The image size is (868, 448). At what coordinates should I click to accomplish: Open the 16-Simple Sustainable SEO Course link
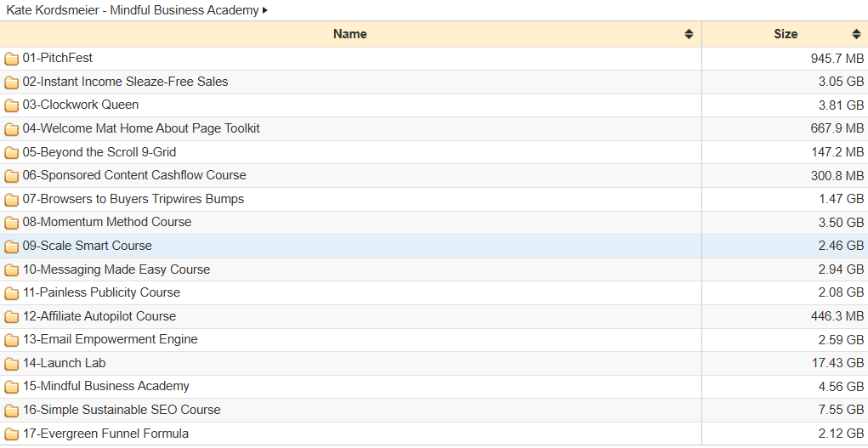122,411
